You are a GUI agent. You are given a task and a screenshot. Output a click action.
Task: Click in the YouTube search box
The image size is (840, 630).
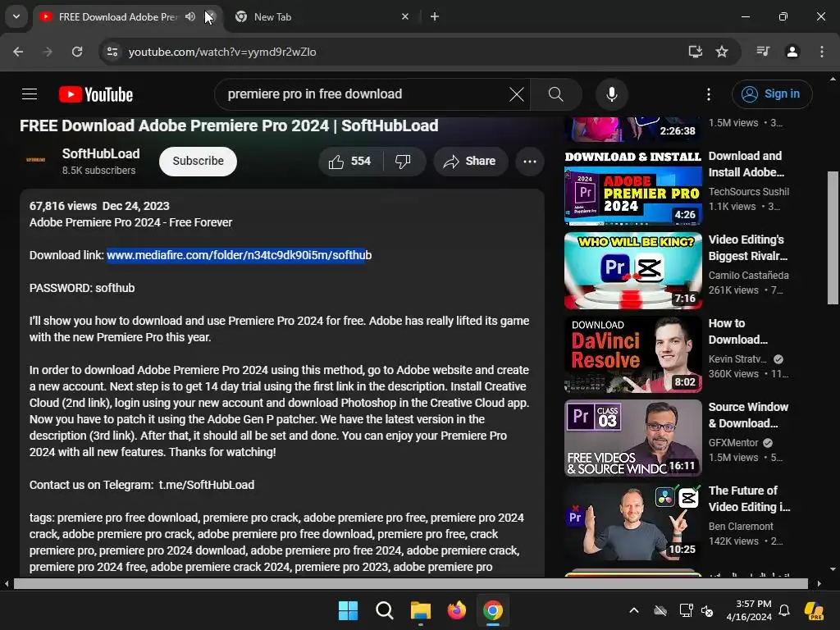(364, 94)
